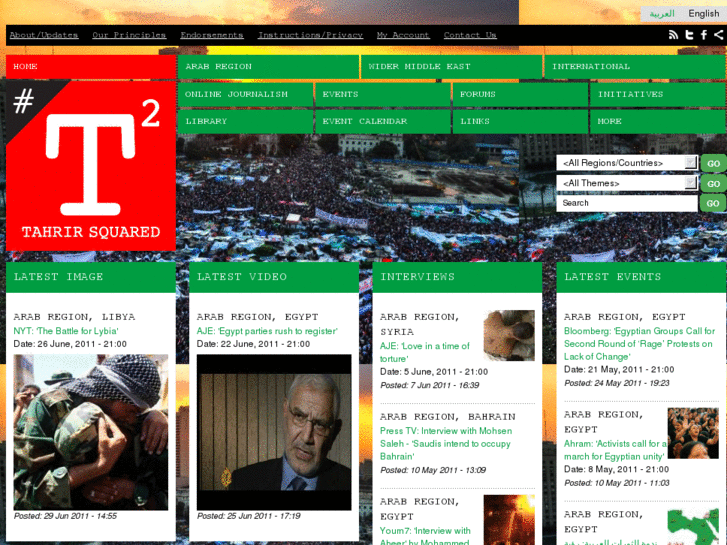Select the International menu item
727x545 pixels.
635,67
